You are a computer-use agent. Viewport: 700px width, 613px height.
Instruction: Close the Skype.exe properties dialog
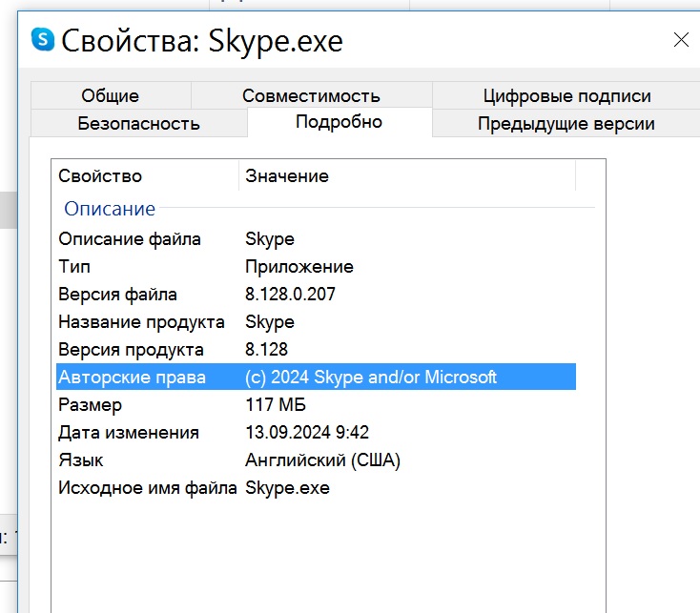click(681, 40)
